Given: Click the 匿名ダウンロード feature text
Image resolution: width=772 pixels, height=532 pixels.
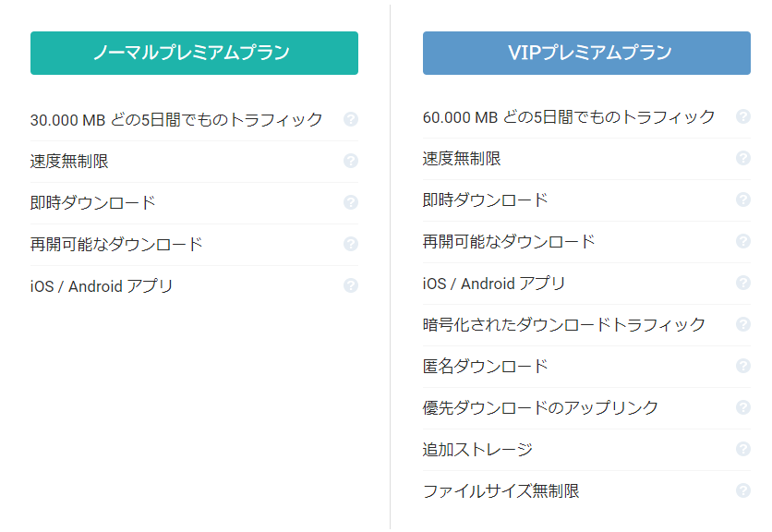Looking at the screenshot, I should (x=486, y=366).
